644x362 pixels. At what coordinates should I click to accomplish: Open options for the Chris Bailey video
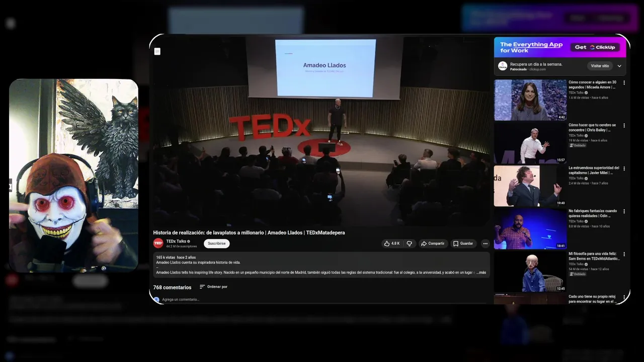tap(624, 126)
